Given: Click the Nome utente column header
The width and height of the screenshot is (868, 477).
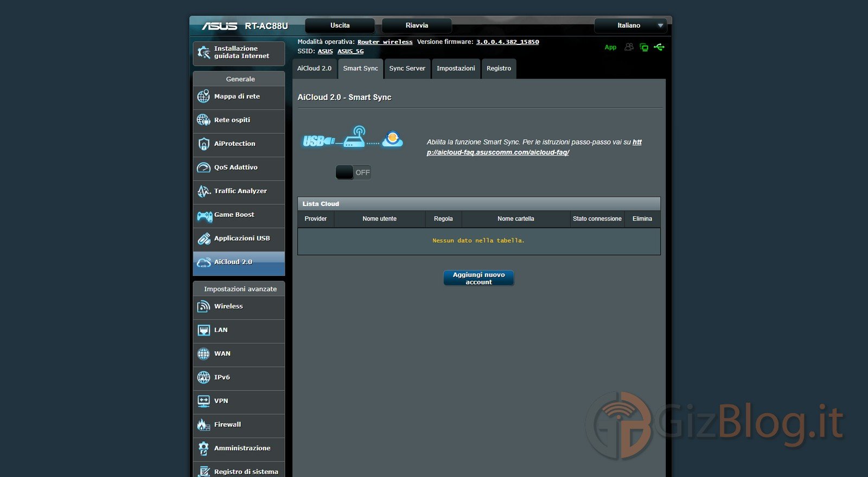Looking at the screenshot, I should [x=380, y=219].
